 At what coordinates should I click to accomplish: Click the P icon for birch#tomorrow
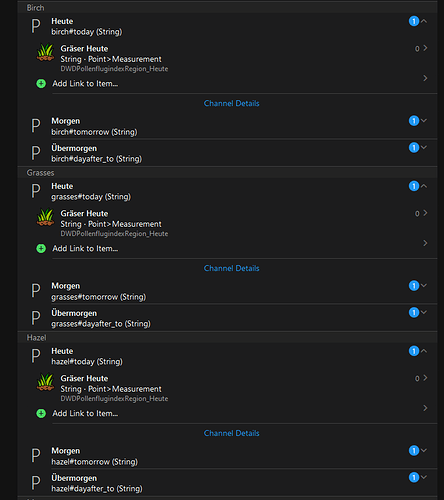tap(36, 126)
